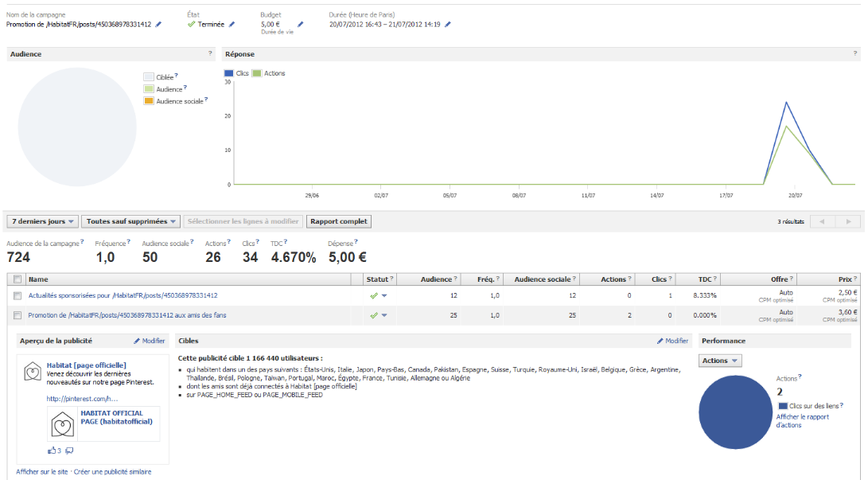Go to next results page arrow

tap(848, 221)
